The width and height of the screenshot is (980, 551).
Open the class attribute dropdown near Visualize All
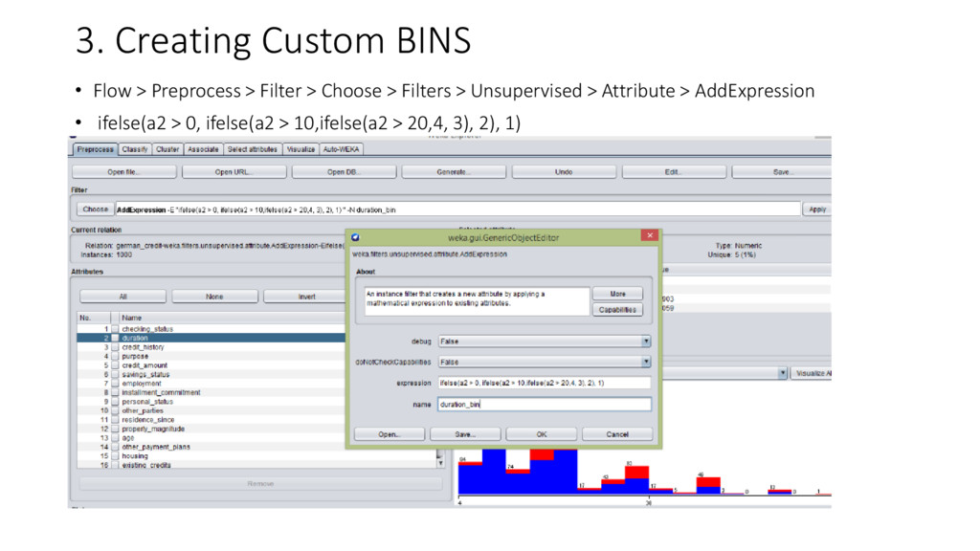coord(725,373)
